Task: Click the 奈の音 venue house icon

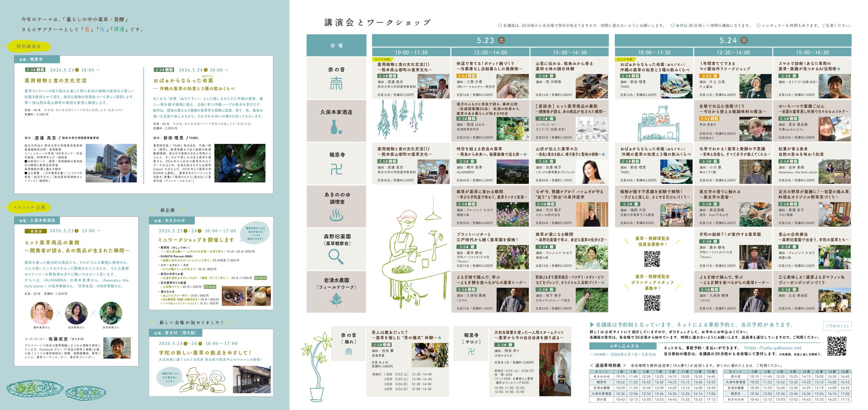Action: [336, 83]
